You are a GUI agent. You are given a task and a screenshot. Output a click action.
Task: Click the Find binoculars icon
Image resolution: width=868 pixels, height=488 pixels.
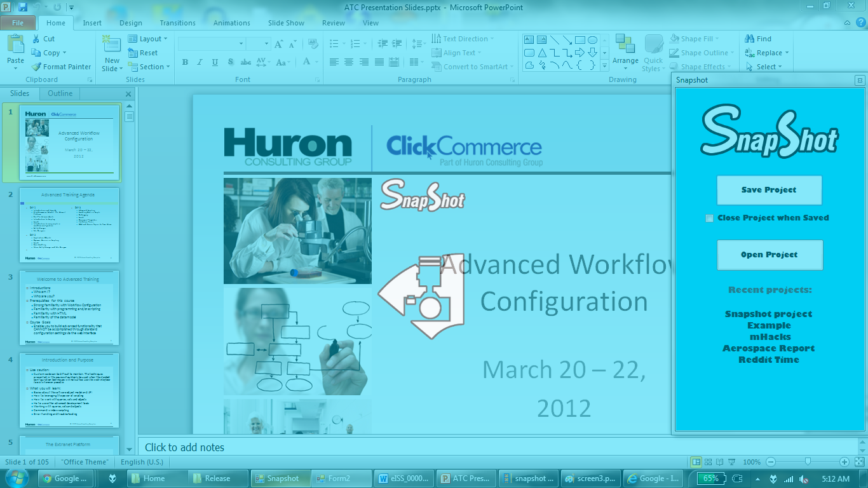(750, 39)
